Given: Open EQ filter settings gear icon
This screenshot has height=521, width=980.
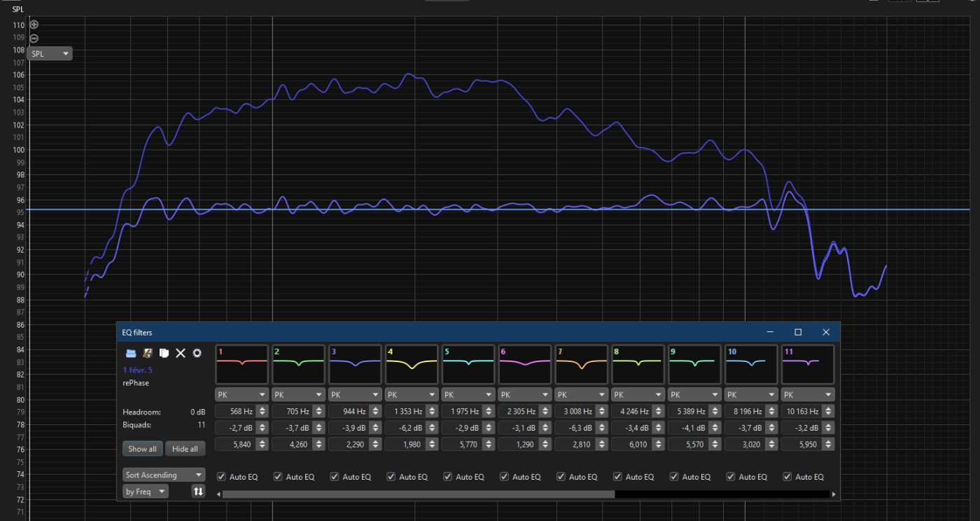Looking at the screenshot, I should pos(197,354).
